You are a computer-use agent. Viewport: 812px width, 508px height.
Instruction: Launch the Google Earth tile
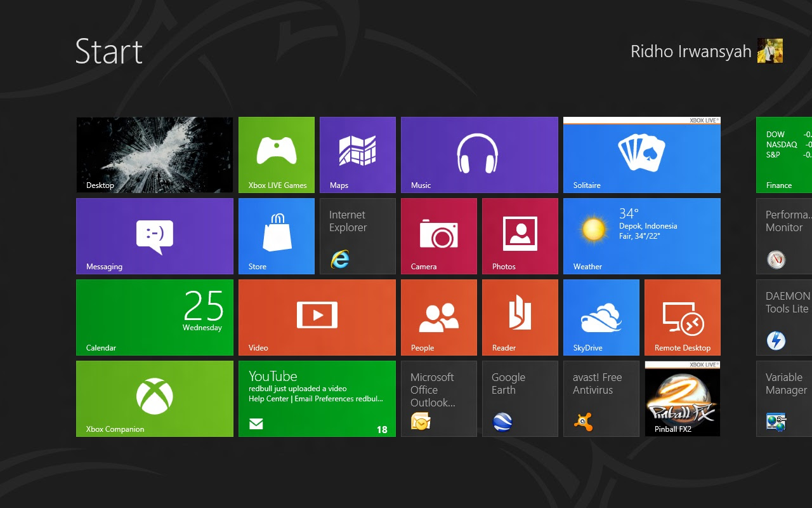pyautogui.click(x=520, y=399)
